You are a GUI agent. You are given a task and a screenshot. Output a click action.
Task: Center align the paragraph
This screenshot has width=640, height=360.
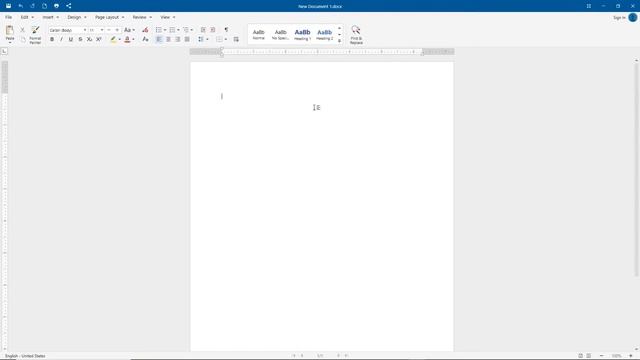tap(168, 39)
